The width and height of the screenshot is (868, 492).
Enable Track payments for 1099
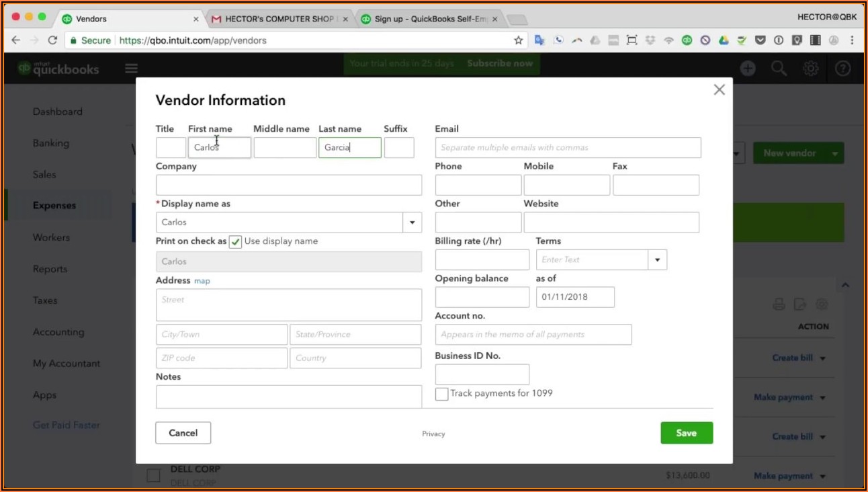(x=441, y=394)
